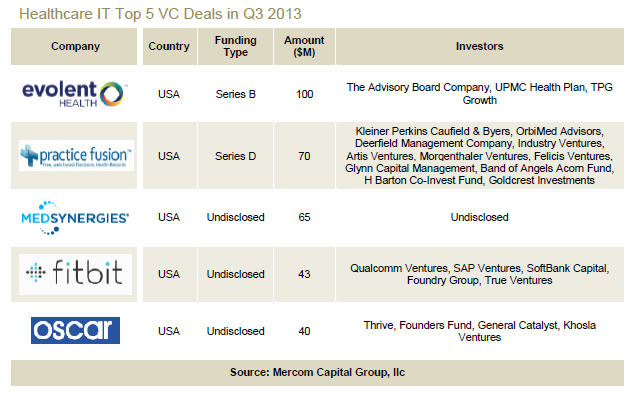Viewport: 635px width, 393px height.
Task: Click the MedSynergies logo
Action: coord(75,218)
